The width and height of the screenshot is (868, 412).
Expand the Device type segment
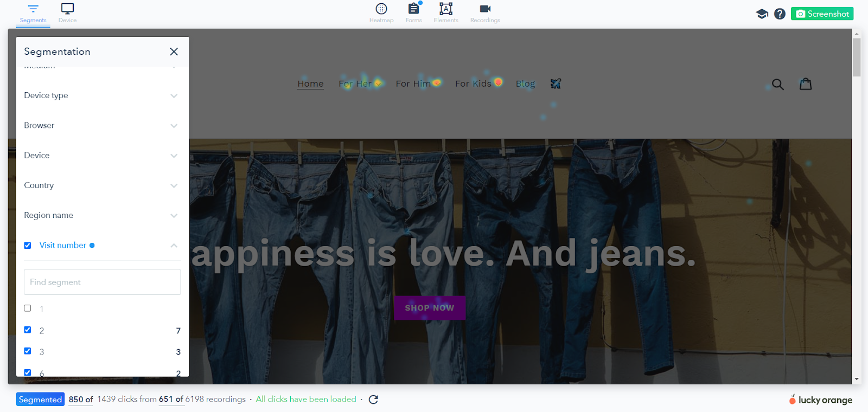pos(101,95)
